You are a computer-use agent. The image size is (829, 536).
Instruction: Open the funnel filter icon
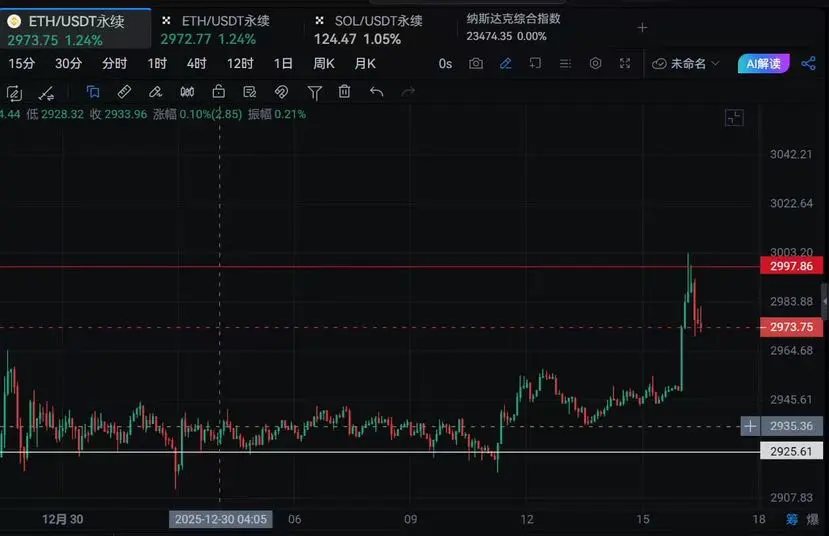point(315,93)
